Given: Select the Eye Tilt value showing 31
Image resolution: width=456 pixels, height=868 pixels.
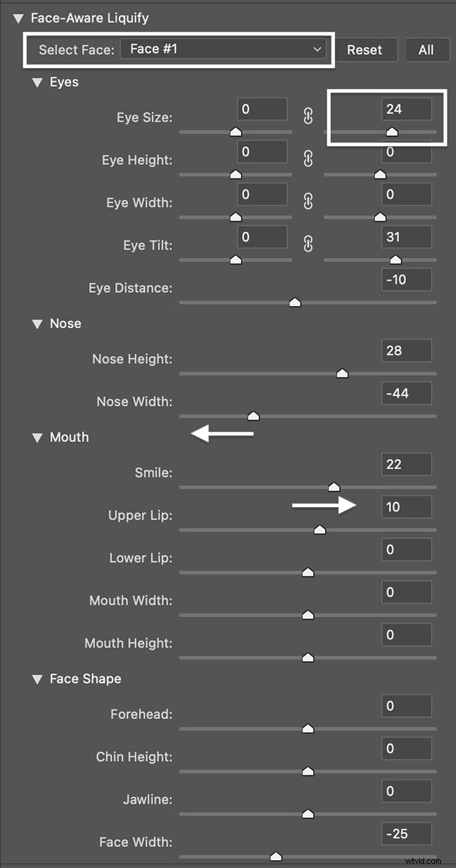Looking at the screenshot, I should 406,237.
